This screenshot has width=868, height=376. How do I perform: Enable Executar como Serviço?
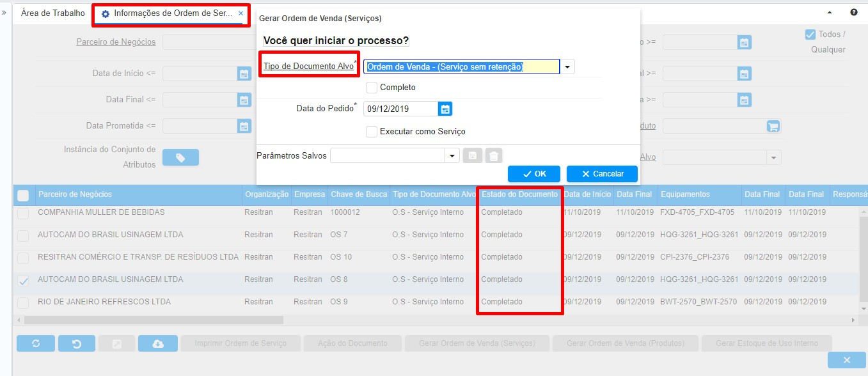point(372,131)
